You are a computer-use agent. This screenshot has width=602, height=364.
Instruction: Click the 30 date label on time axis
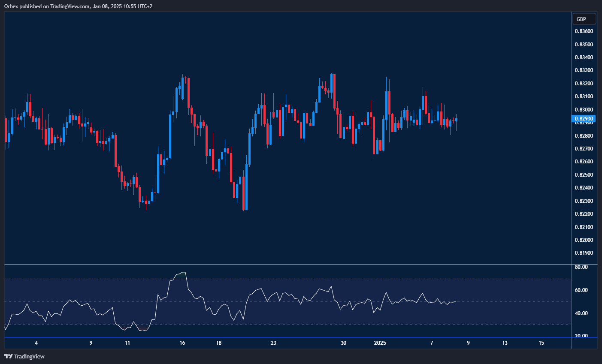coord(343,343)
